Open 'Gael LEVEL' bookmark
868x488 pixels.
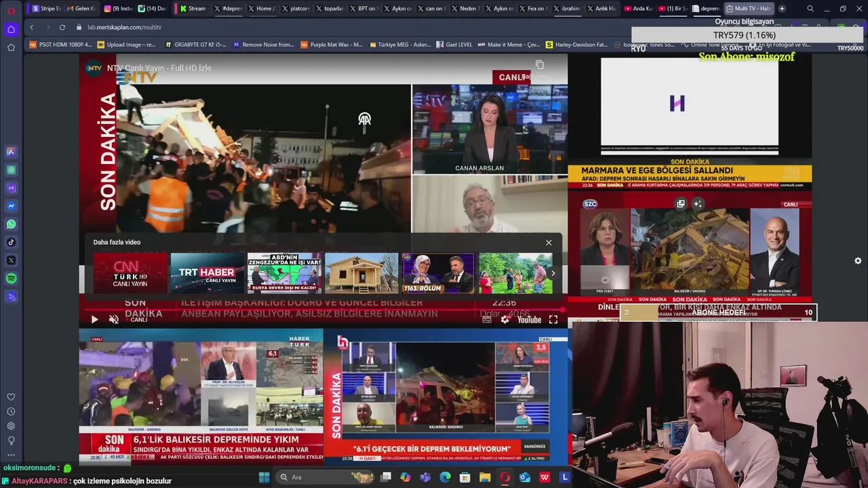click(x=454, y=45)
